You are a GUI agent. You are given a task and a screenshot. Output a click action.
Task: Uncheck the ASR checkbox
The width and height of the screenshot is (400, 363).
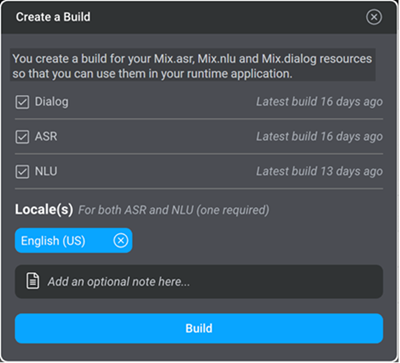[x=22, y=137]
